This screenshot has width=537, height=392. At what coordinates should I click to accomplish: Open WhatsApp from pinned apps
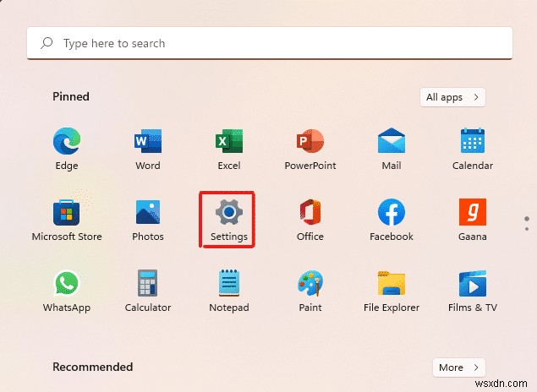pos(67,291)
